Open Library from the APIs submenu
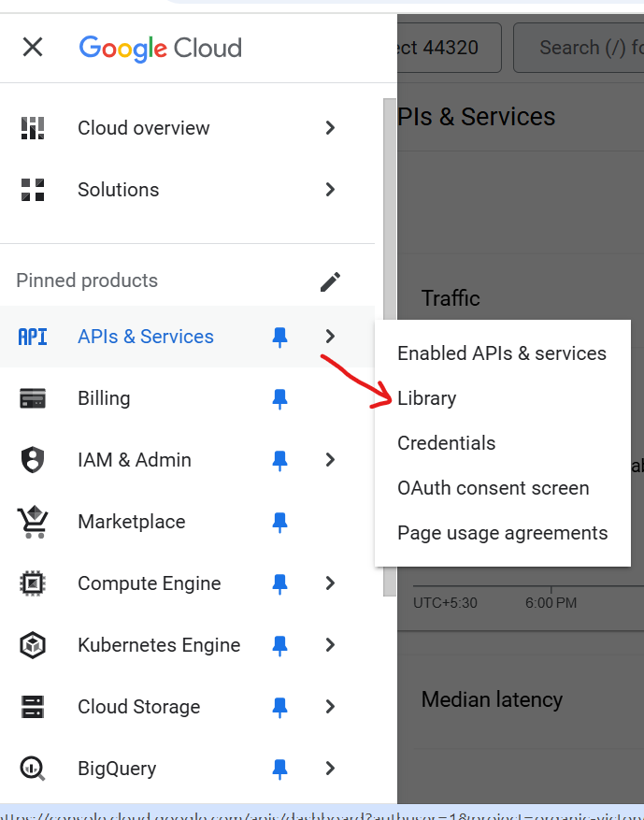Screen dimensions: 644x820 427,398
